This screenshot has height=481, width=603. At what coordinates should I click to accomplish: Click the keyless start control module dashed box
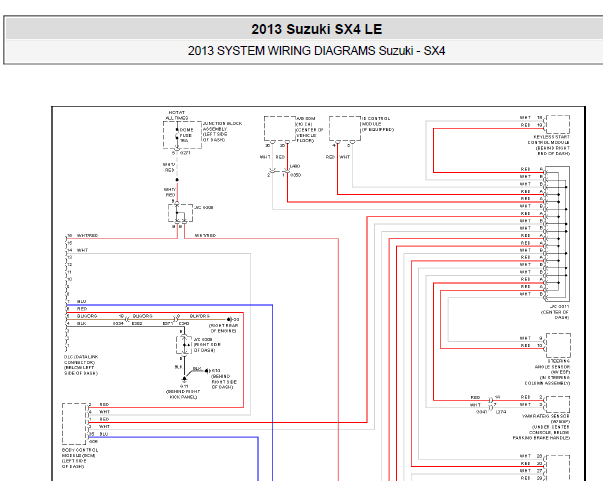coord(558,124)
